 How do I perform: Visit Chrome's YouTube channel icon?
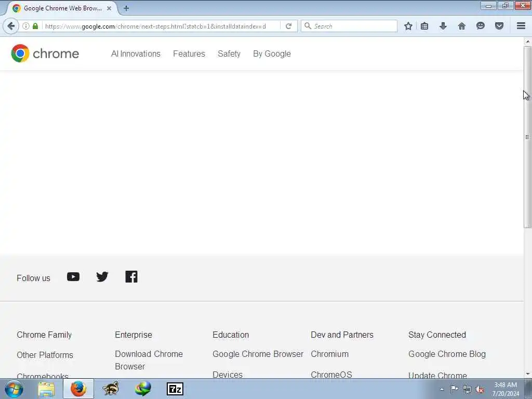coord(73,277)
